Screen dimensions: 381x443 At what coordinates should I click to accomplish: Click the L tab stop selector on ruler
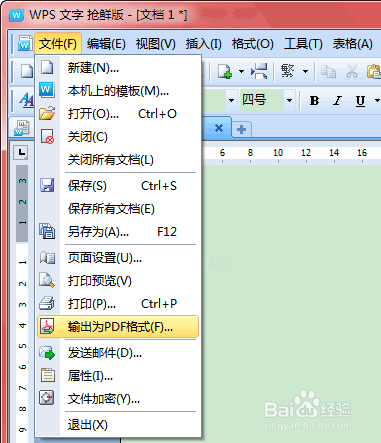click(21, 153)
